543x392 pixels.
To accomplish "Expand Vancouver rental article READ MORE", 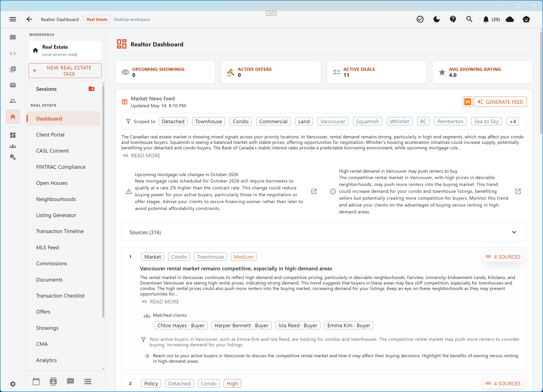I will (160, 301).
